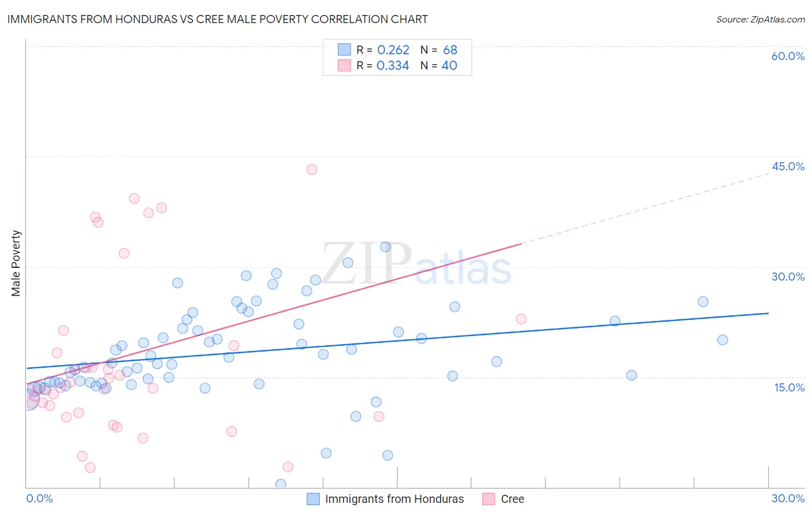Click the 45.0% y-axis label
Viewport: 812px width, 515px height.
[788, 166]
